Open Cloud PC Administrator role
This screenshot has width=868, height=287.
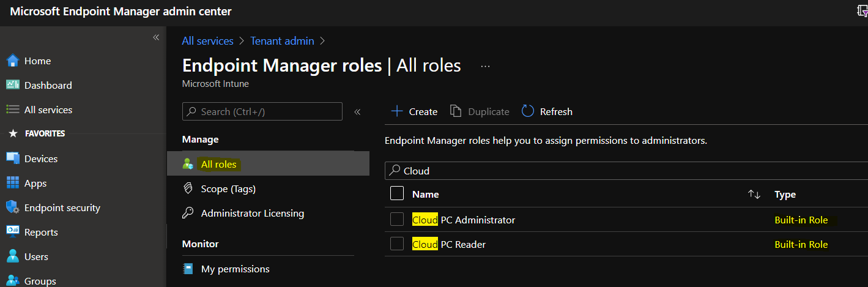[464, 220]
